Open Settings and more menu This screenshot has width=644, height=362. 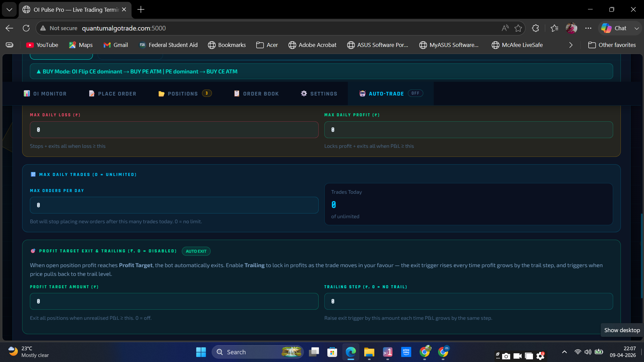pos(588,28)
